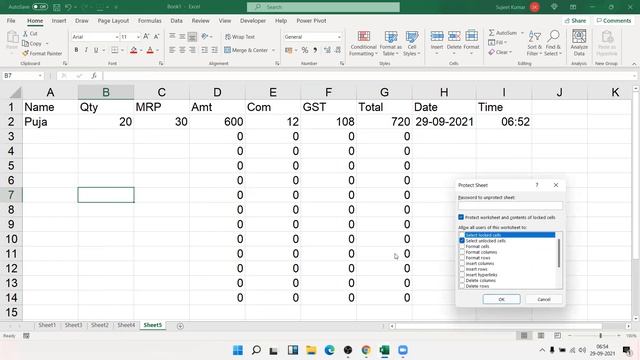
Task: Expand the Merge & Center dropdown arrow
Action: (273, 50)
